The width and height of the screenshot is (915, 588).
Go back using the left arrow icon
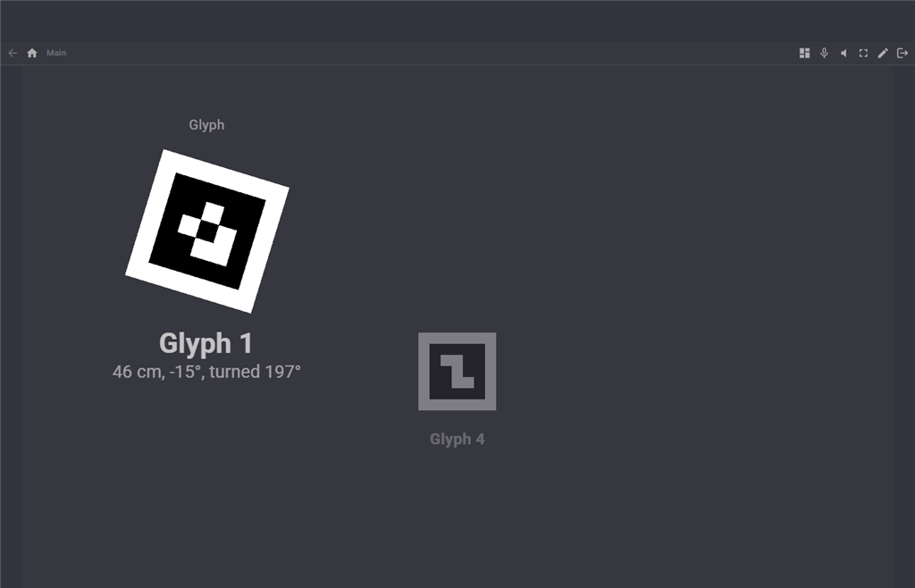click(13, 53)
